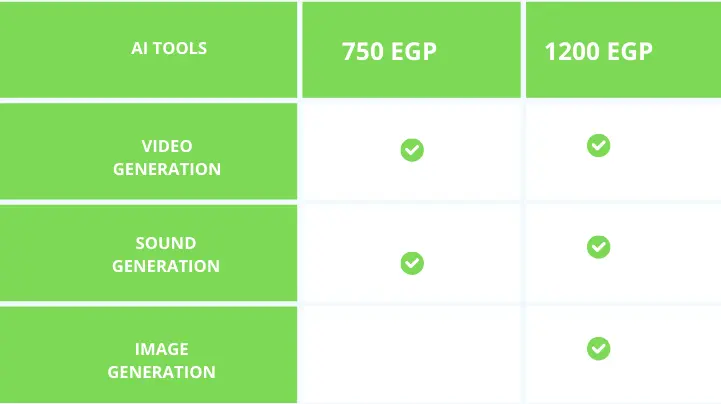Click "GENERATION" under the word IMAGE

[162, 372]
